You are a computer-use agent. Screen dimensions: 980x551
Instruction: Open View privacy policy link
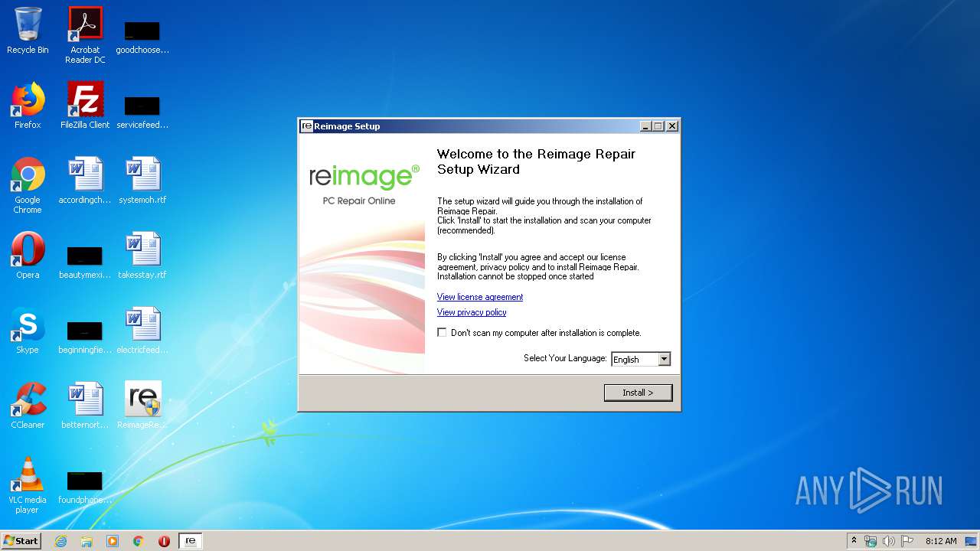(x=472, y=312)
